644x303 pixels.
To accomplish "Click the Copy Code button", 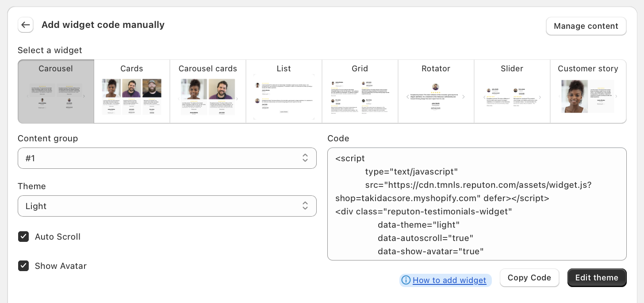I will click(529, 278).
